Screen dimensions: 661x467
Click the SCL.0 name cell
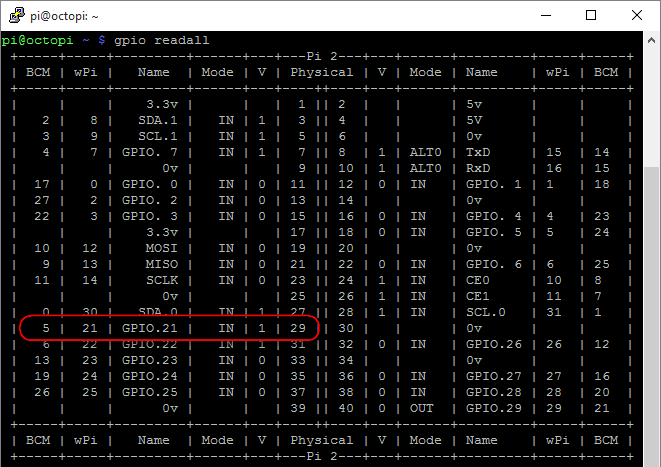coord(486,312)
